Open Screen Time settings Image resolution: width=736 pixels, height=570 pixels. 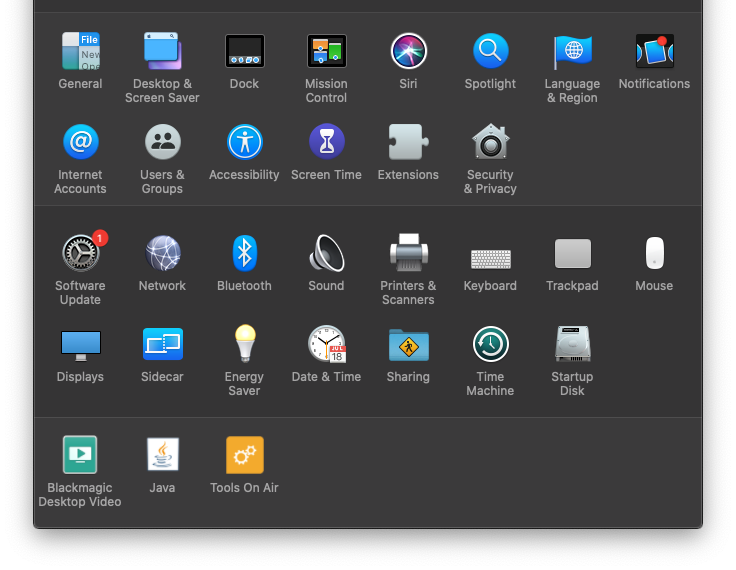[327, 142]
